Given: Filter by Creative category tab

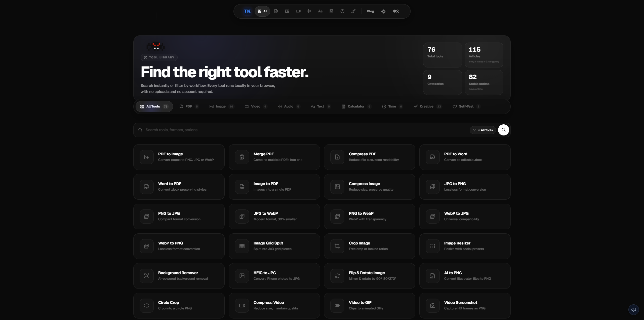Looking at the screenshot, I should click(x=427, y=106).
